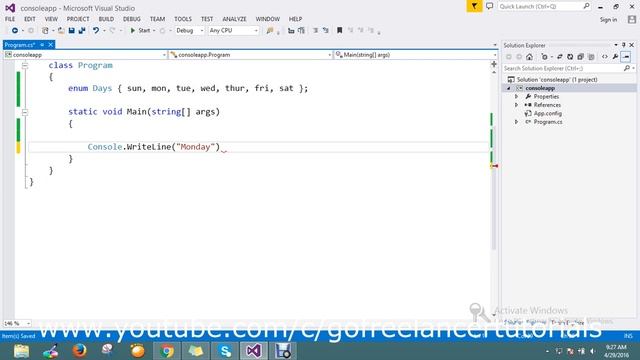Open the TEST menu

(207, 19)
